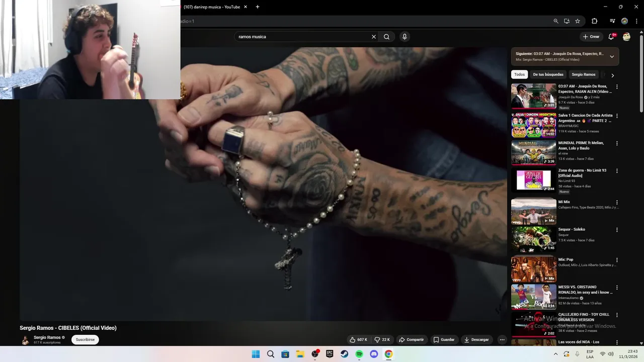Open MESSI VS. CRISTIANO RONALDO thumbnail
This screenshot has width=644, height=362.
coord(533,297)
